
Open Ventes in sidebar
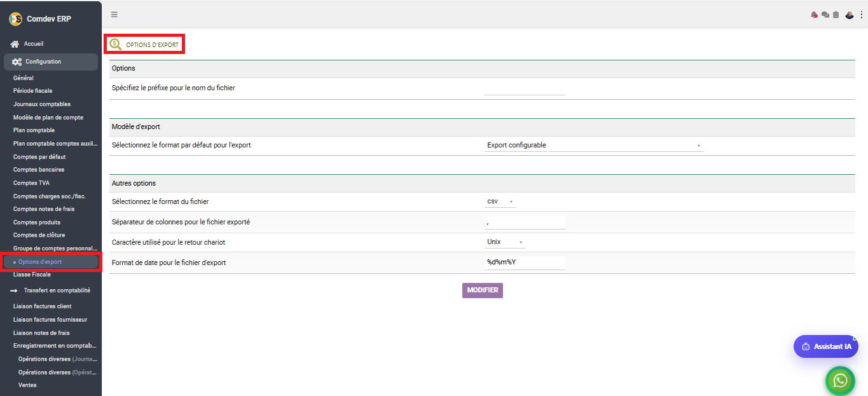pos(27,385)
